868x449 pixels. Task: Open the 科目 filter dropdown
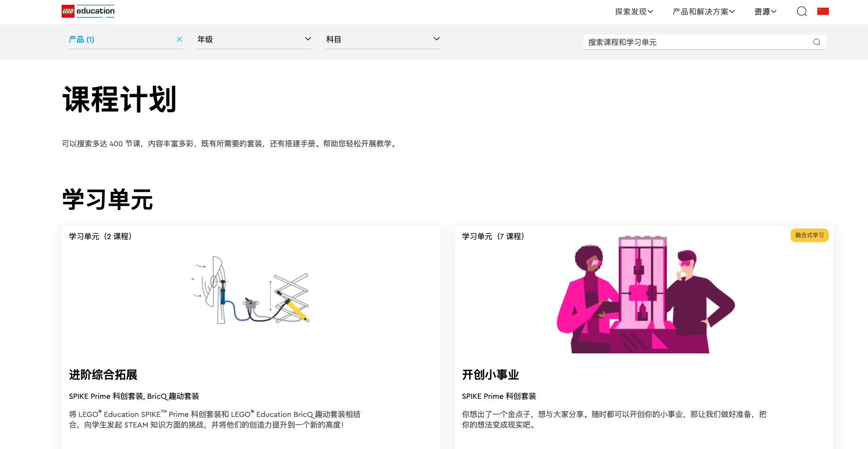click(x=383, y=39)
